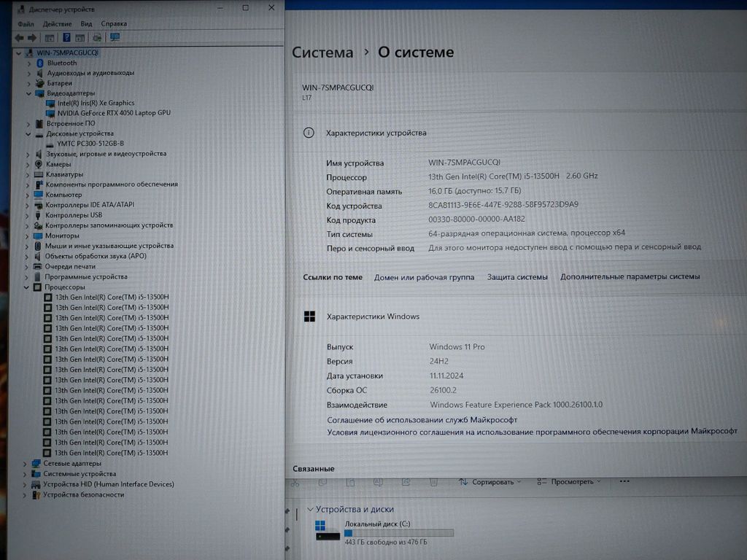Click the Локальный диск (C:) usage bar

pos(398,533)
